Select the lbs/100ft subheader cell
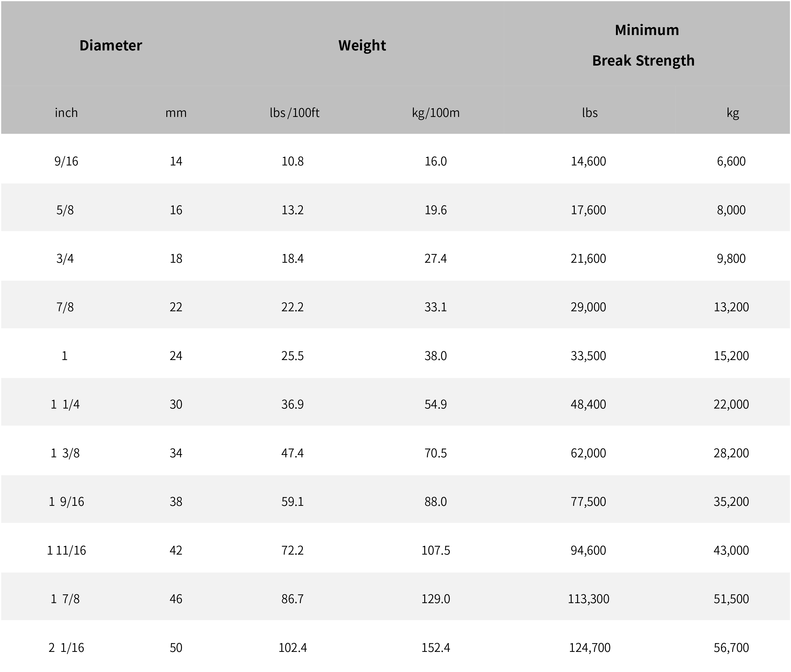 pyautogui.click(x=294, y=113)
